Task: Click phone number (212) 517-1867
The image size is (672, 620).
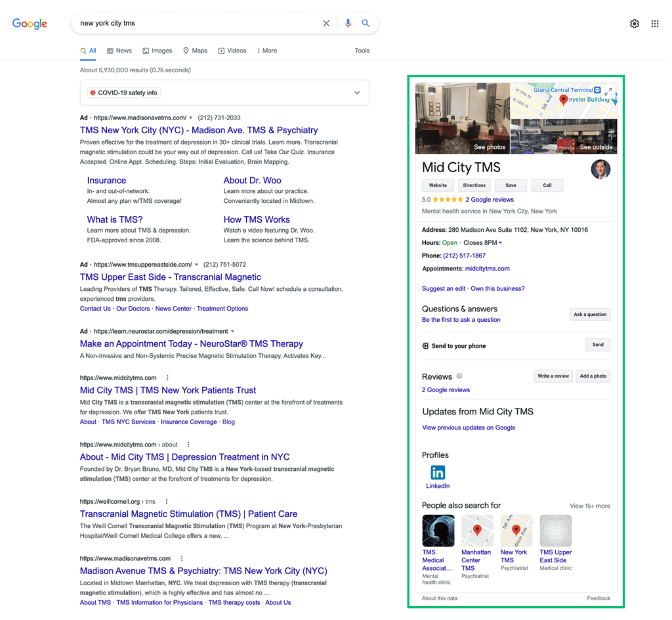Action: 464,255
